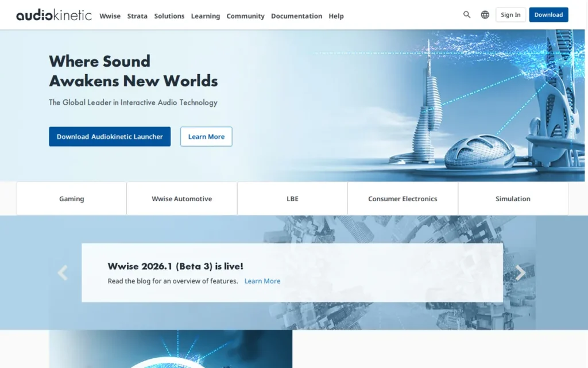Click 'Wwise 2026.1 (Beta 3) is live!' heading

[x=175, y=266]
